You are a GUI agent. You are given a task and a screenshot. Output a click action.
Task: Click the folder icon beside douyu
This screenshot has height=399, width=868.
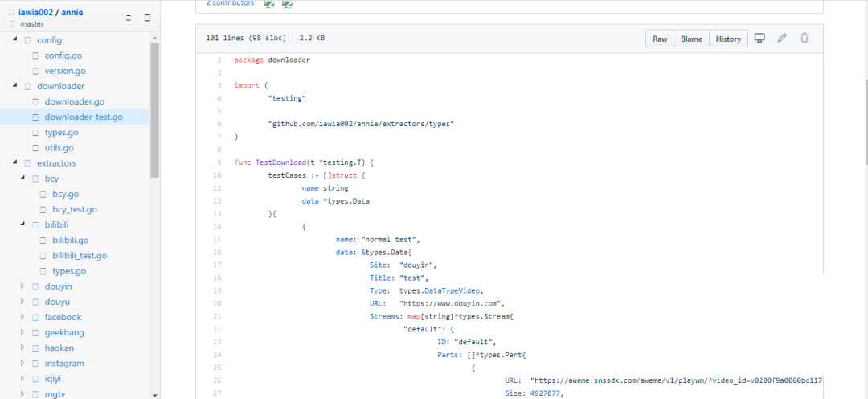tap(35, 302)
